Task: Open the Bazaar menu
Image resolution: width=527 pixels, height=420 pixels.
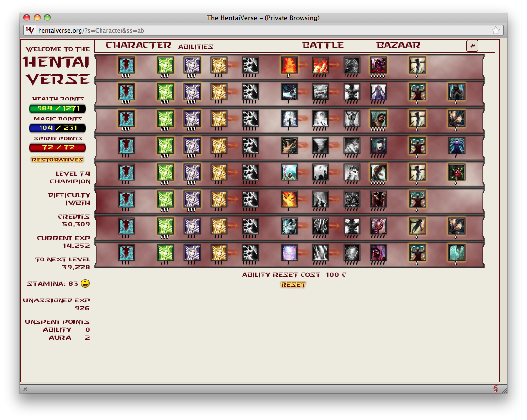Action: tap(398, 45)
